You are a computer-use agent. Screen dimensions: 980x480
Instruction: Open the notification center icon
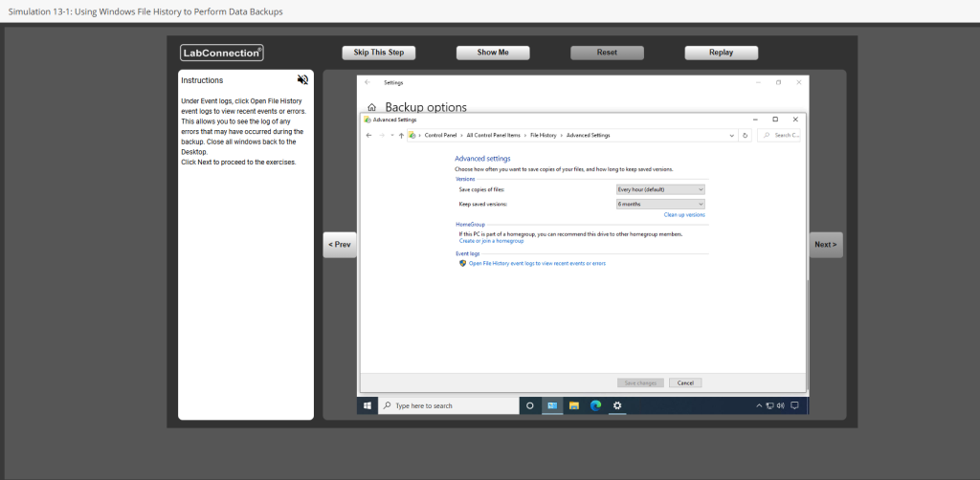tap(793, 405)
